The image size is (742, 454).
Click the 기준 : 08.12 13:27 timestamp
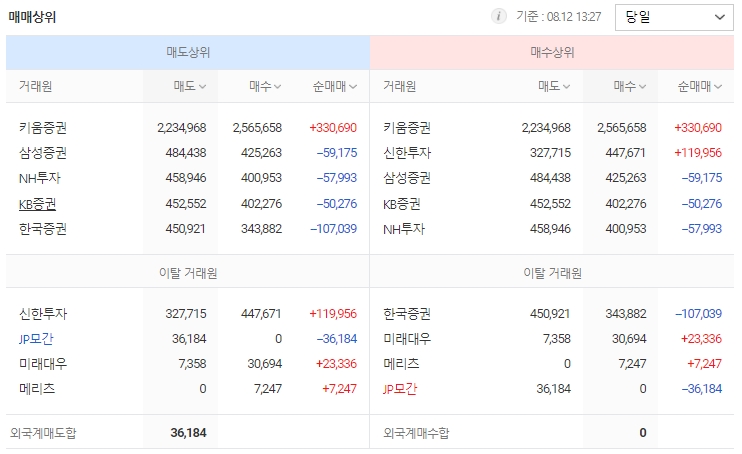pyautogui.click(x=558, y=17)
